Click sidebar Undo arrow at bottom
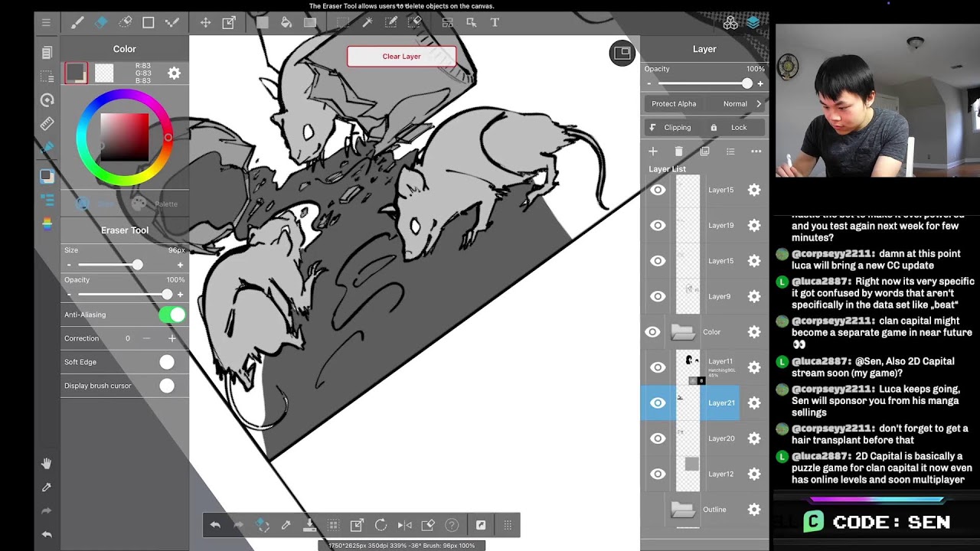 [x=47, y=535]
